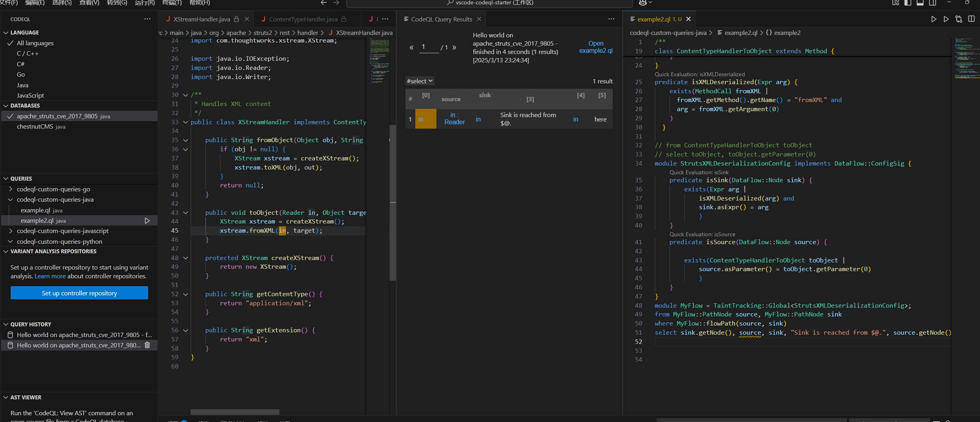Viewport: 980px width, 422px height.
Task: Switch to the ContentTypeHandler.java tab
Action: [x=303, y=19]
